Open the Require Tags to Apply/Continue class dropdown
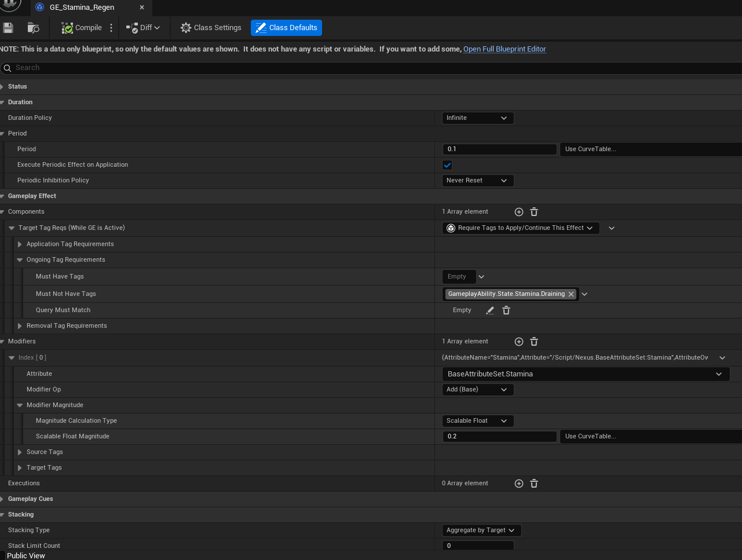 click(521, 228)
